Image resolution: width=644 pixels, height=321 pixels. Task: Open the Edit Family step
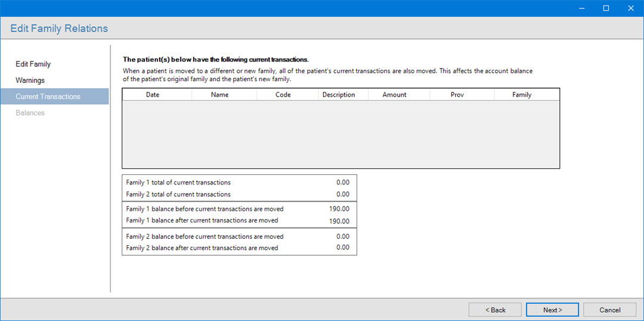click(x=33, y=64)
